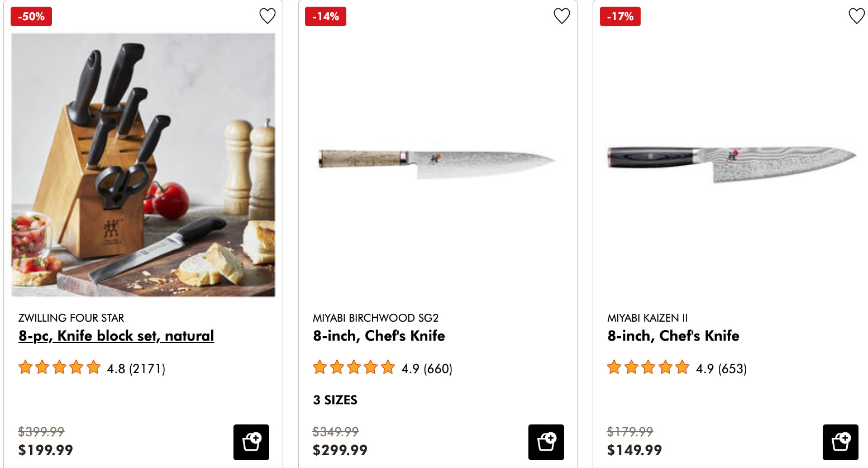The height and width of the screenshot is (468, 868).
Task: Click the ZWILLING FOUR STAR brand label
Action: coord(71,318)
